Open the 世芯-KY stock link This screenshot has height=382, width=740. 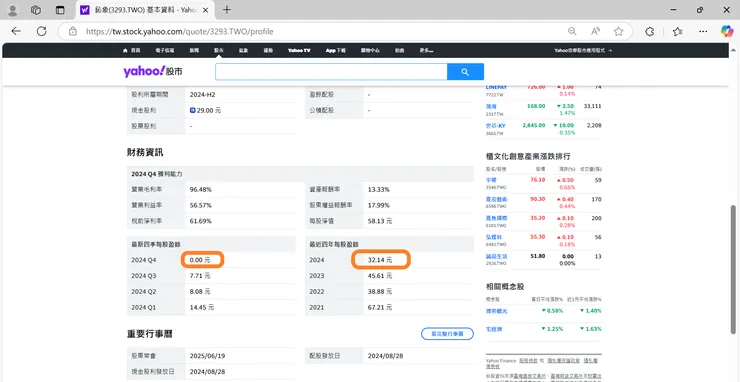(x=495, y=126)
